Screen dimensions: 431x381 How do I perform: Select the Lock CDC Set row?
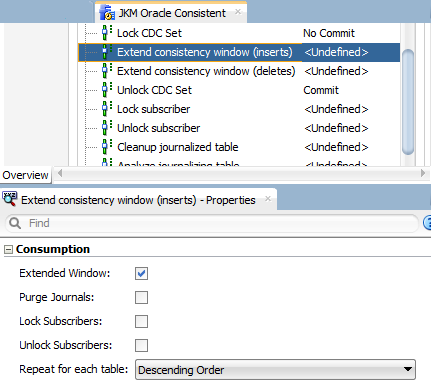pos(239,33)
